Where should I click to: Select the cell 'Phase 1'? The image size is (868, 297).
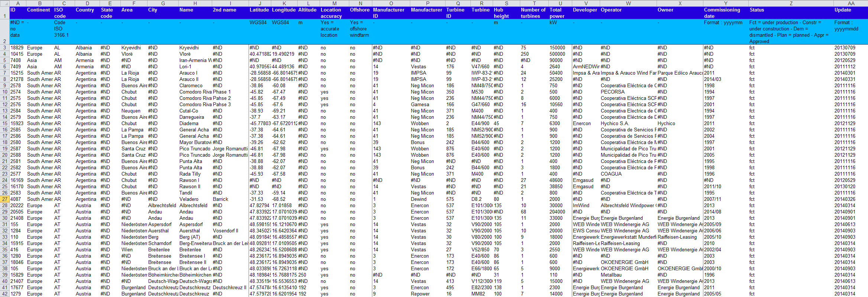(x=230, y=92)
